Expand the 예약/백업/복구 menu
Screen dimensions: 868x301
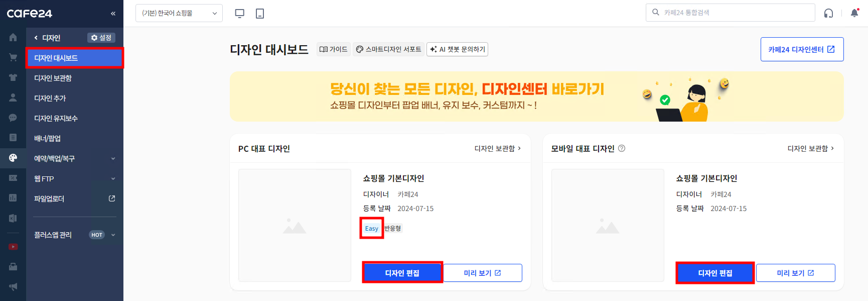click(x=75, y=158)
